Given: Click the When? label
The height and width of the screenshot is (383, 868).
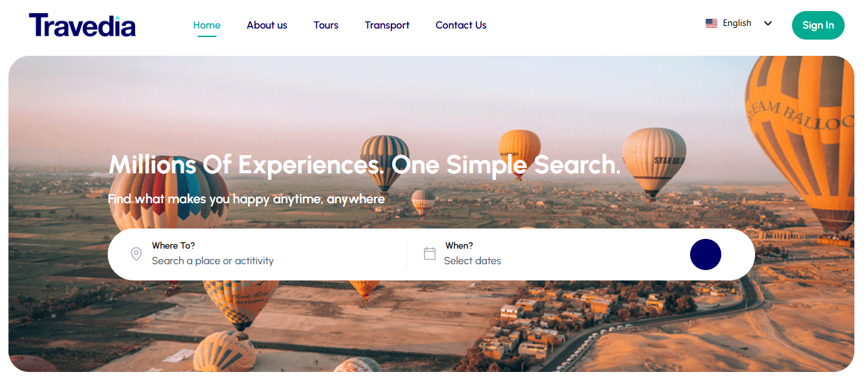Looking at the screenshot, I should click(x=459, y=245).
